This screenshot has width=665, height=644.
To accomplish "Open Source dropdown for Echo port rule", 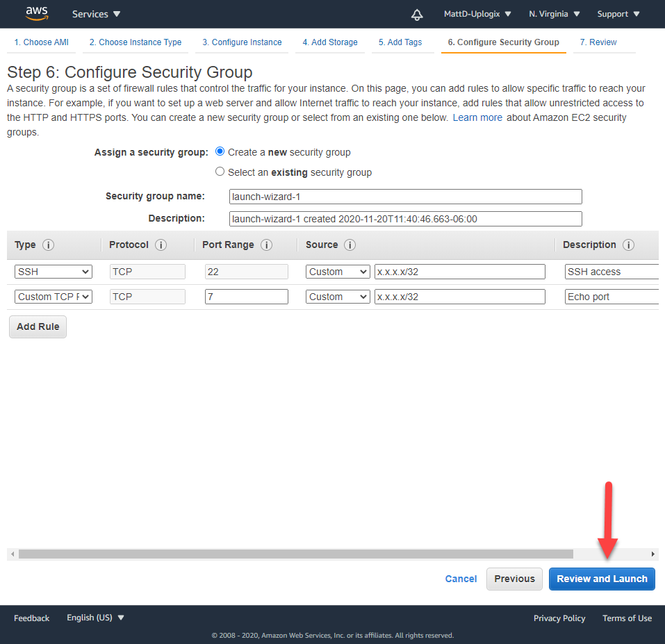I will pos(338,297).
